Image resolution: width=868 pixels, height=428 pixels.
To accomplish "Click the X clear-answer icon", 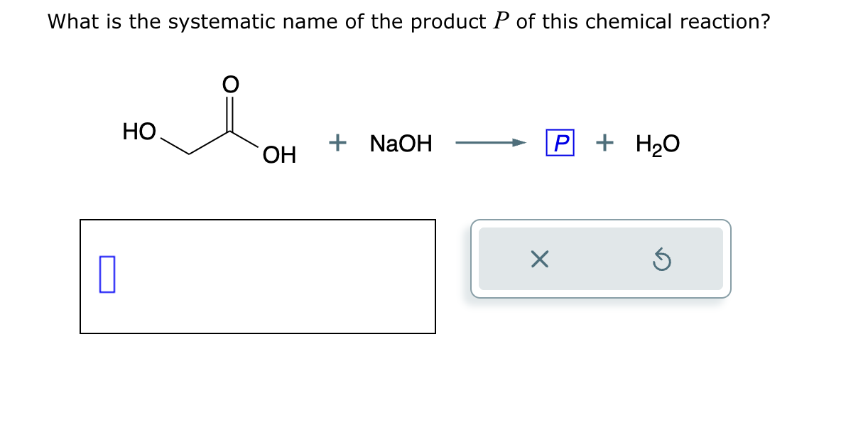I will pyautogui.click(x=540, y=260).
